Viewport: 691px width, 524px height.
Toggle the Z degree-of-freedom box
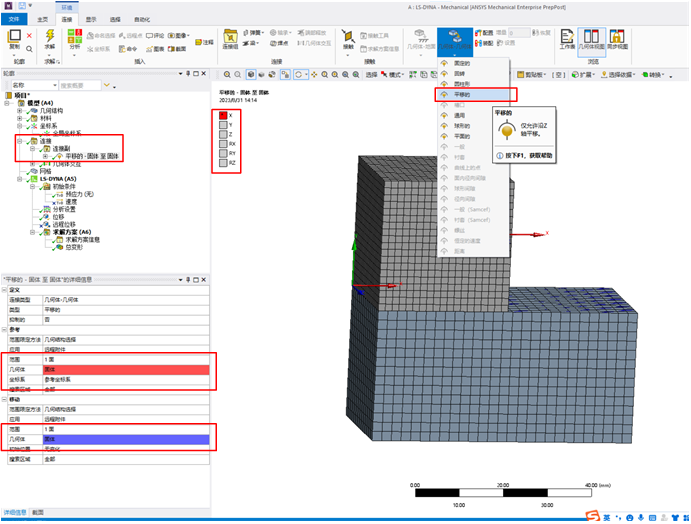point(223,134)
